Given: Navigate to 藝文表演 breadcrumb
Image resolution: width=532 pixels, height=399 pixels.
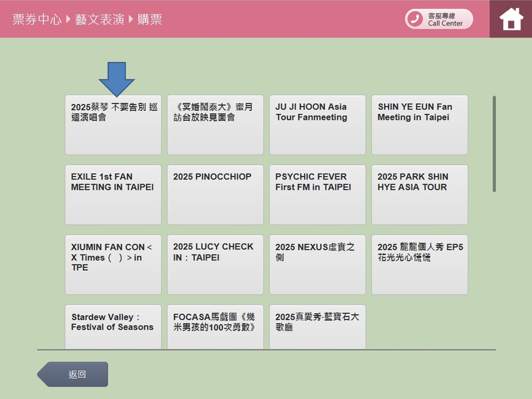Looking at the screenshot, I should pyautogui.click(x=100, y=19).
